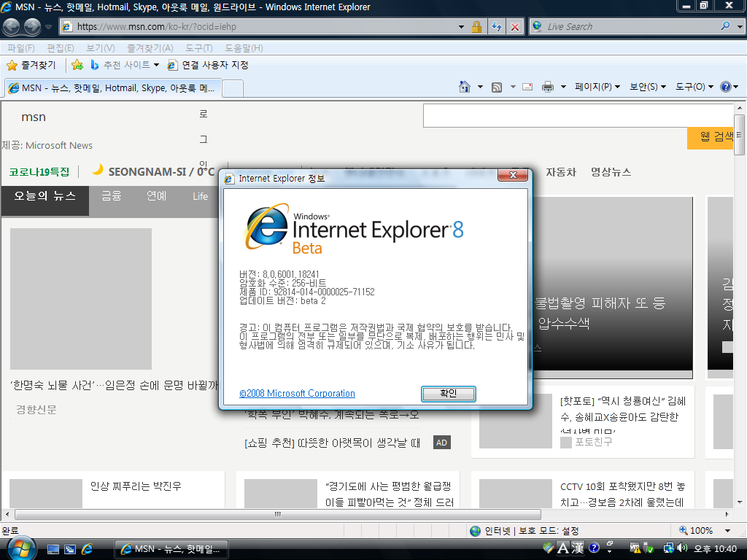Open 연결 사용자 지정 link
The image size is (747, 560).
pos(208,65)
